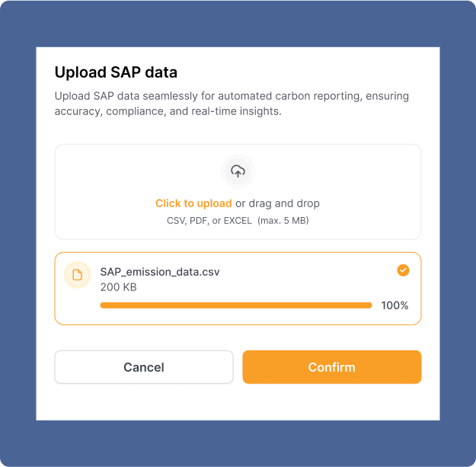This screenshot has height=467, width=476.
Task: Click the or drag and drop text
Action: [x=278, y=203]
